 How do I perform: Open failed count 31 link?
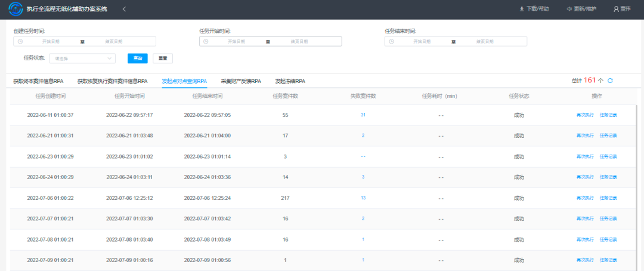(x=363, y=115)
